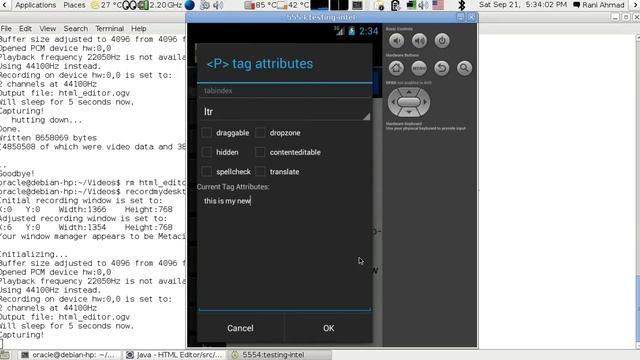Click the US flag keyboard layout indicator
The image size is (640, 360).
pyautogui.click(x=438, y=5)
